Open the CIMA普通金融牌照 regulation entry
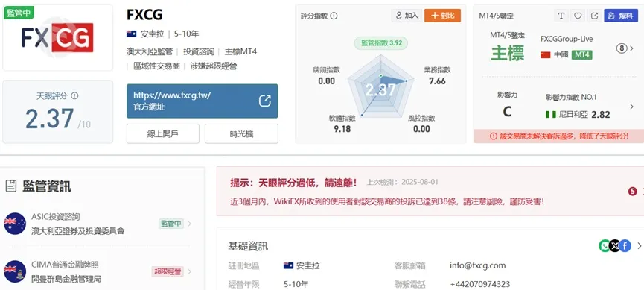Image resolution: width=644 pixels, height=290 pixels. coord(98,271)
